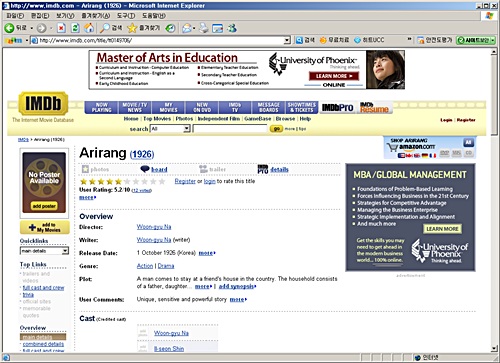Click the browser Forward arrow icon
500x363 pixels.
pos(41,28)
